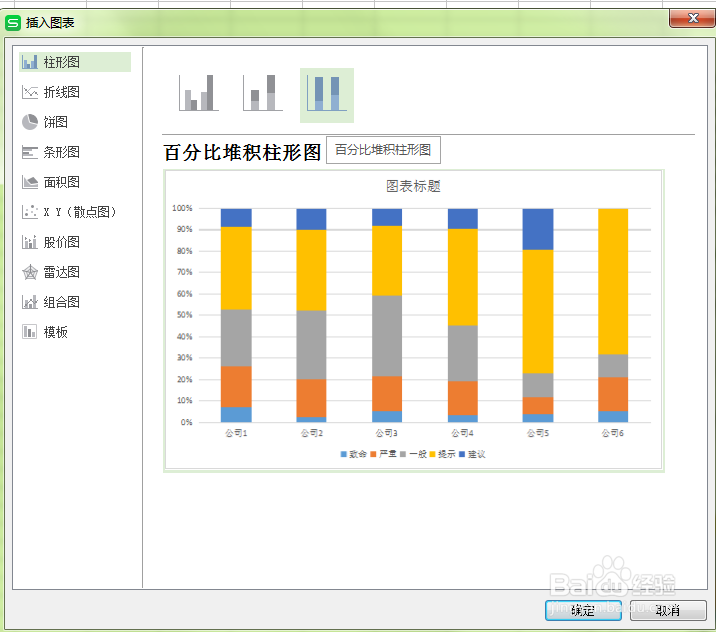Click the 100% axis value

(182, 208)
